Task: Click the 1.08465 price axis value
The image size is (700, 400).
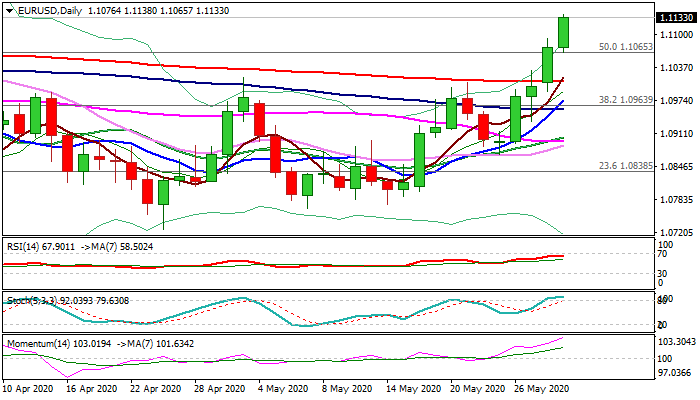Action: pyautogui.click(x=677, y=167)
